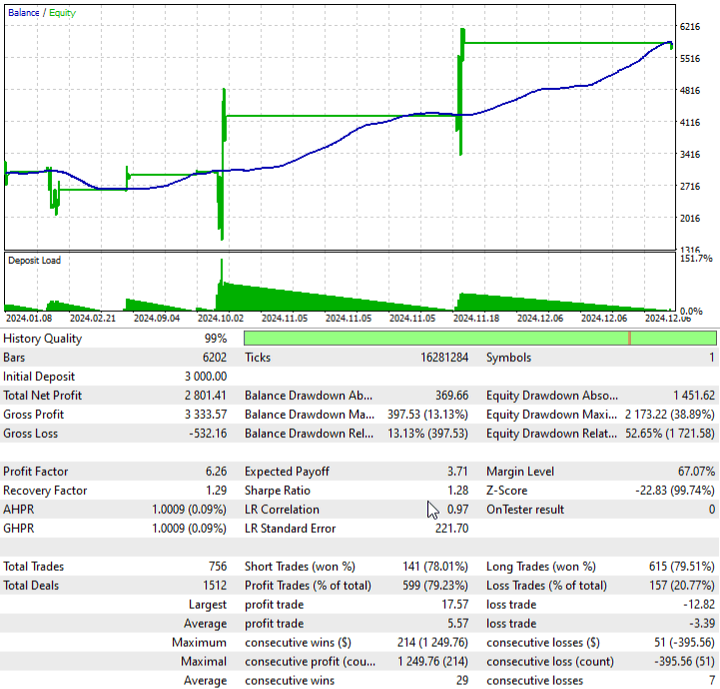Viewport: 720px width, 689px height.
Task: Select average loss trade value -3.39
Action: point(702,623)
